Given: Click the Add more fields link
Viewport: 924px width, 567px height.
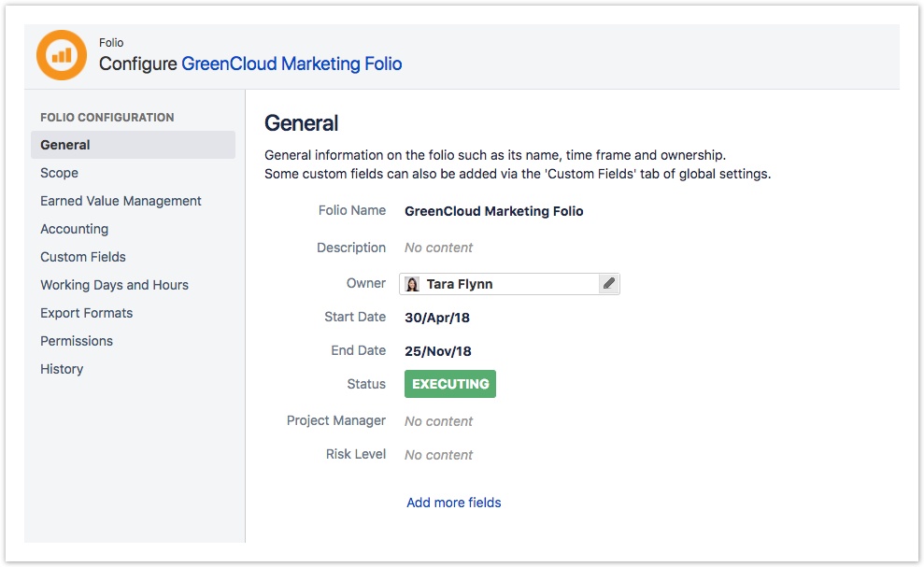Looking at the screenshot, I should [x=453, y=503].
